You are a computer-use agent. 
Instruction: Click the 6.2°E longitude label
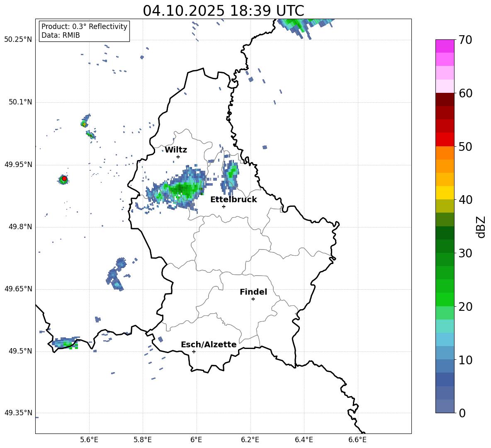[x=250, y=440]
